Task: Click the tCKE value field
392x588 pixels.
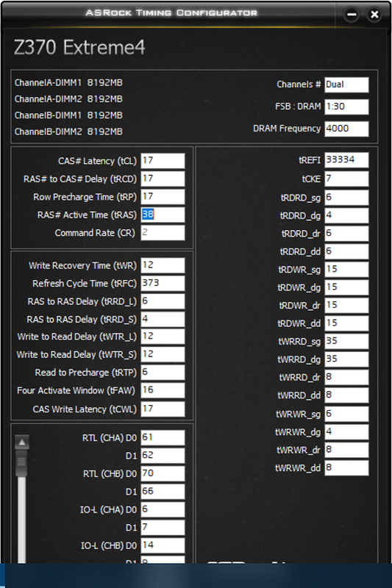Action: point(346,179)
